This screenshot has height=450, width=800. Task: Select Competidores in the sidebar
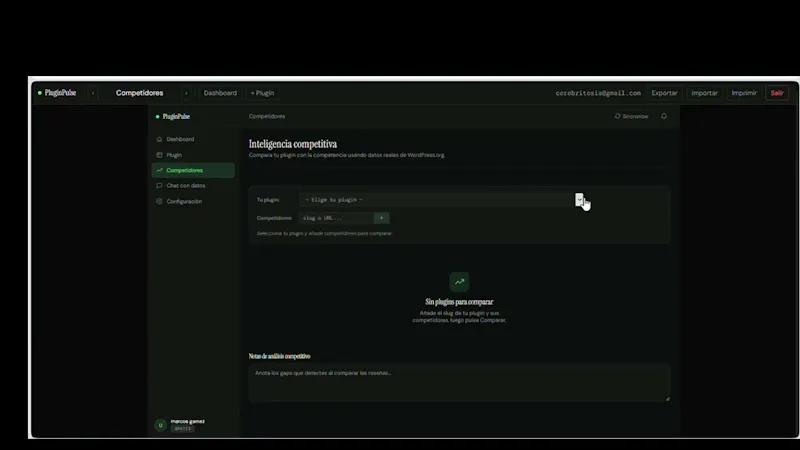click(x=193, y=170)
